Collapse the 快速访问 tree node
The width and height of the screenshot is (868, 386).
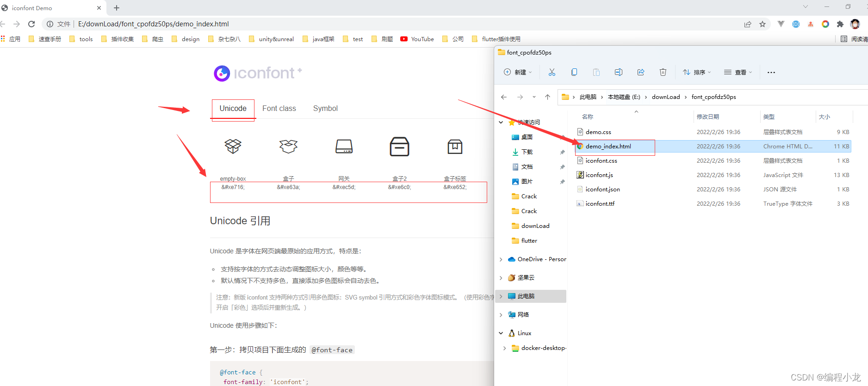(x=501, y=123)
